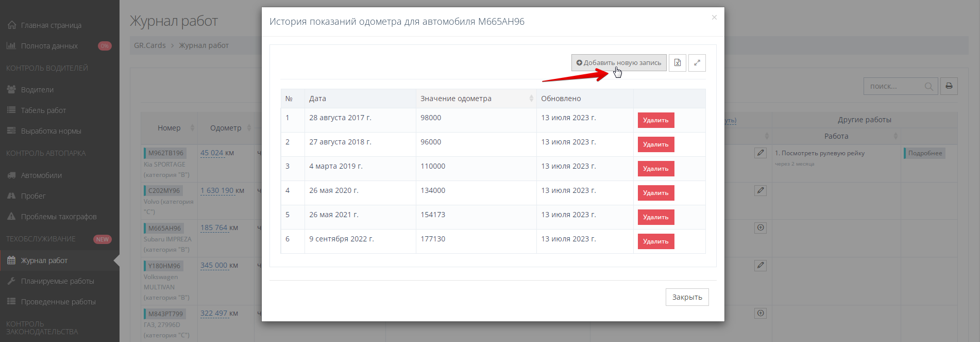The height and width of the screenshot is (342, 980).
Task: Click Добавить новую запись button
Action: pos(619,63)
